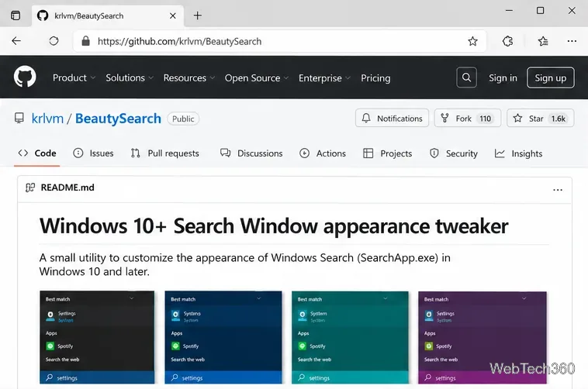Click the GitHub Octocat logo
Image resolution: width=588 pixels, height=389 pixels.
(25, 77)
